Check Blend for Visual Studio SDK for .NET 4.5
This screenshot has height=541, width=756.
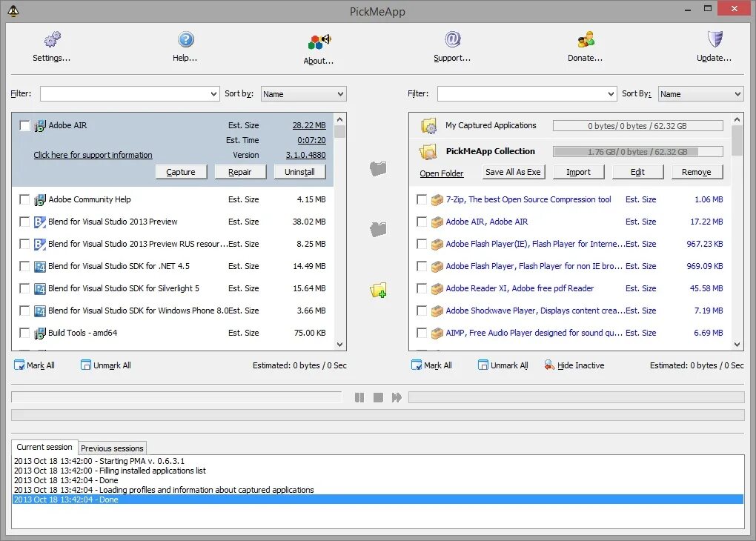coord(24,265)
